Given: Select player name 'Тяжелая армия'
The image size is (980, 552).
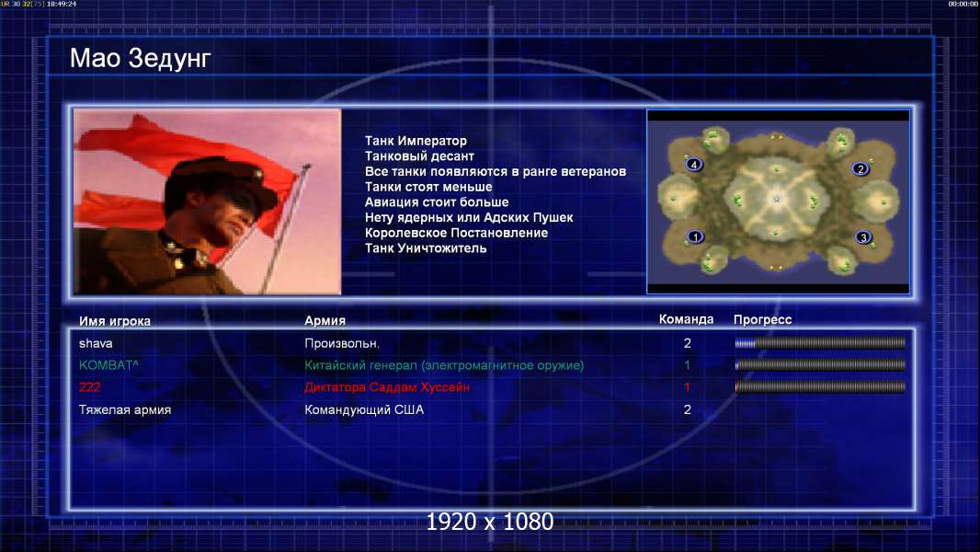Looking at the screenshot, I should click(125, 409).
